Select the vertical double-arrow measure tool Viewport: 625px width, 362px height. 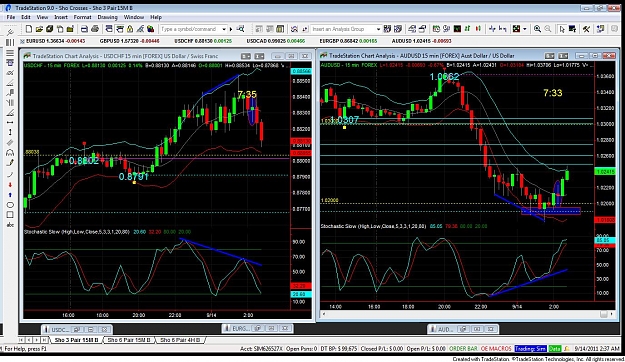(10, 132)
